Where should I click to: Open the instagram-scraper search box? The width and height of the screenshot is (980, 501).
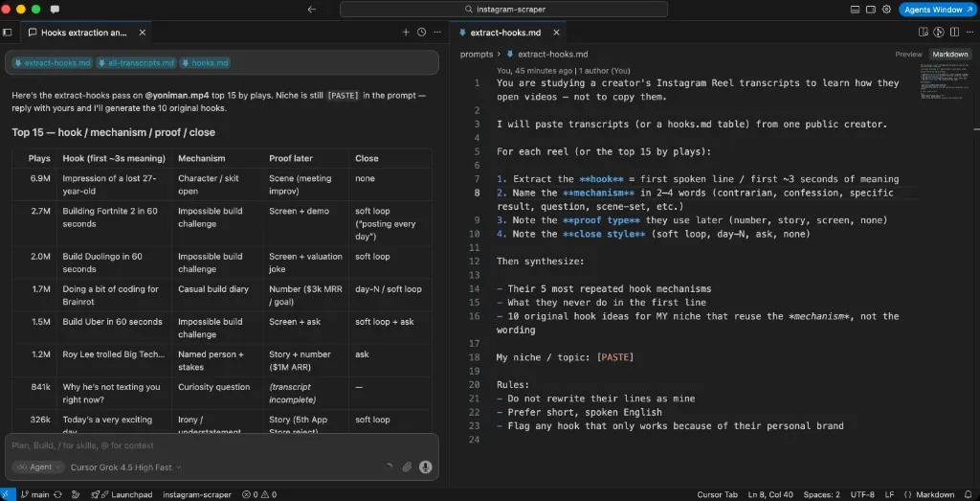click(x=503, y=10)
